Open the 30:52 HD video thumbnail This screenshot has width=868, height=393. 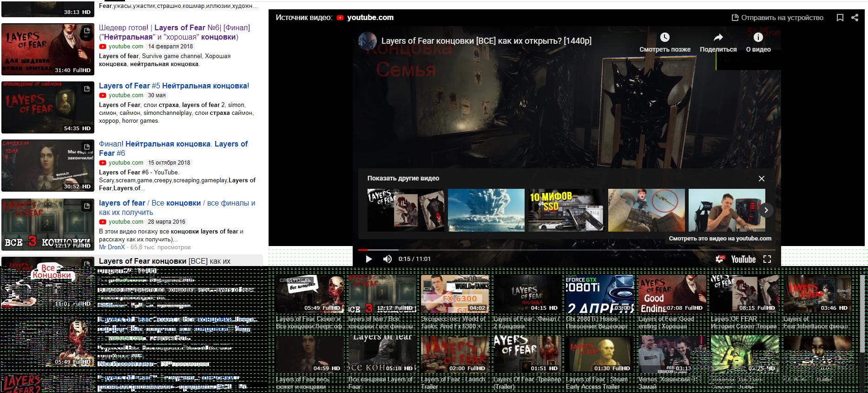coord(48,166)
